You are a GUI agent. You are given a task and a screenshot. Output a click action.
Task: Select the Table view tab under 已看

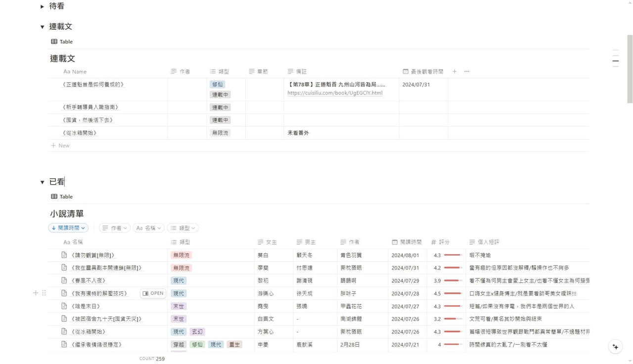(62, 197)
